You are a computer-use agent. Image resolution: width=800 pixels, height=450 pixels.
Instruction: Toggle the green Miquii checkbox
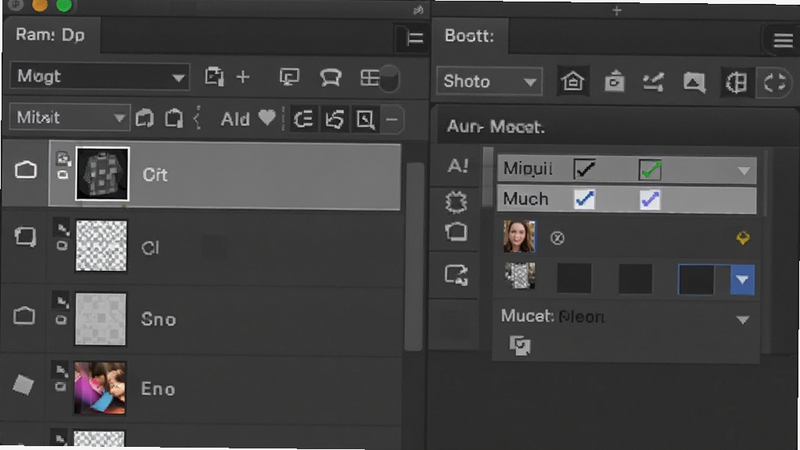point(650,170)
